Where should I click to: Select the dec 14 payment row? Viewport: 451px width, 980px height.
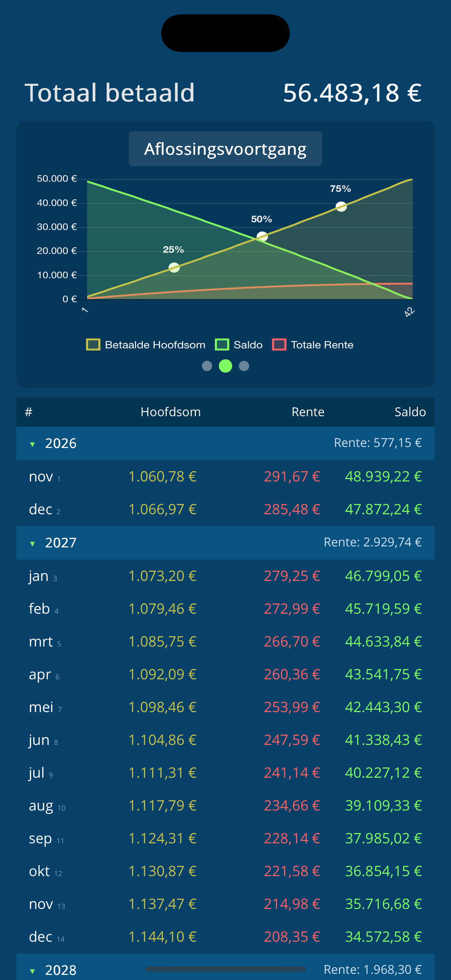click(225, 937)
